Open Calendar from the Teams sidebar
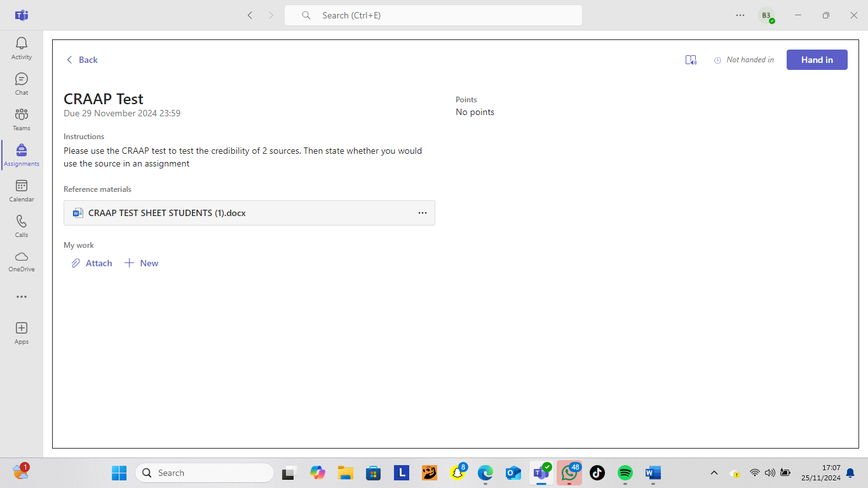868x488 pixels. 22,191
